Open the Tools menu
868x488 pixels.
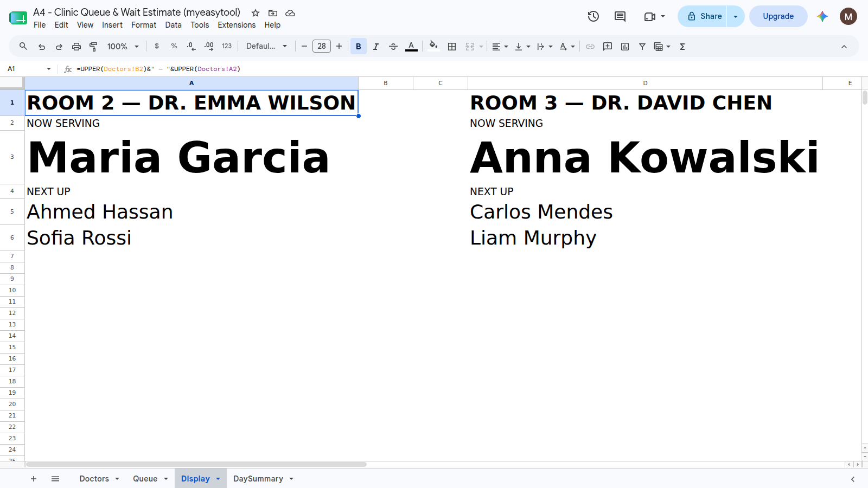[x=200, y=25]
